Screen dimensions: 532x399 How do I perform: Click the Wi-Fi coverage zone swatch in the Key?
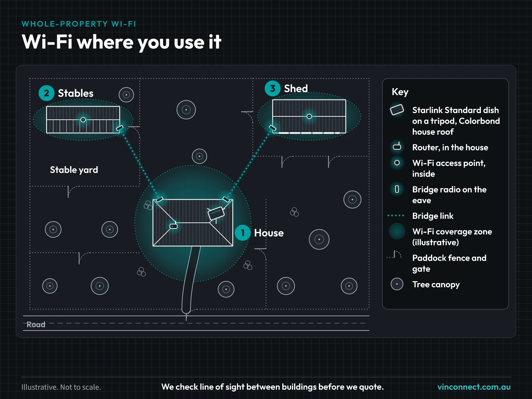(x=397, y=231)
